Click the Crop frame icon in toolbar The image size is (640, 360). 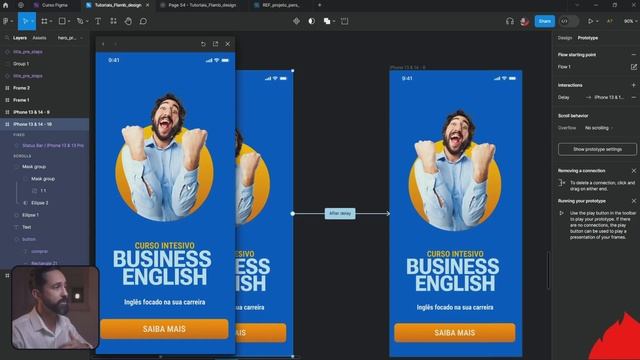344,21
